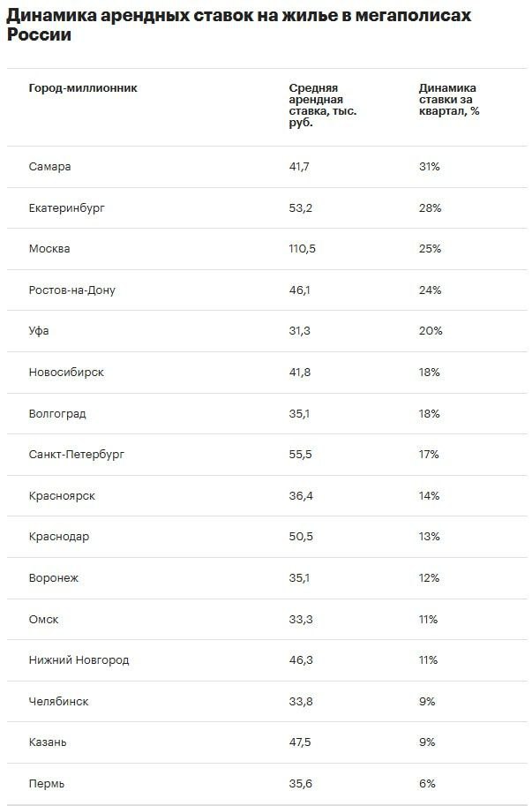The height and width of the screenshot is (806, 532).
Task: Click the Новосибирск city name
Action: point(66,372)
